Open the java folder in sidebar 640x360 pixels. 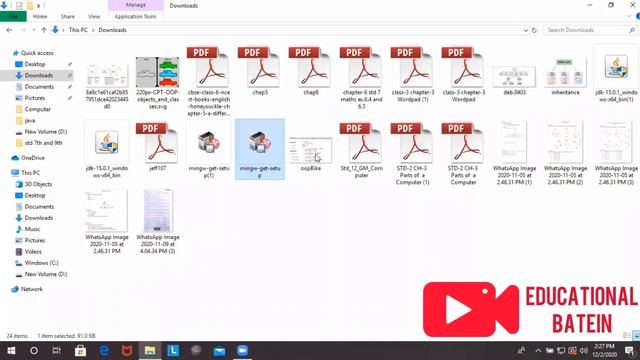30,120
